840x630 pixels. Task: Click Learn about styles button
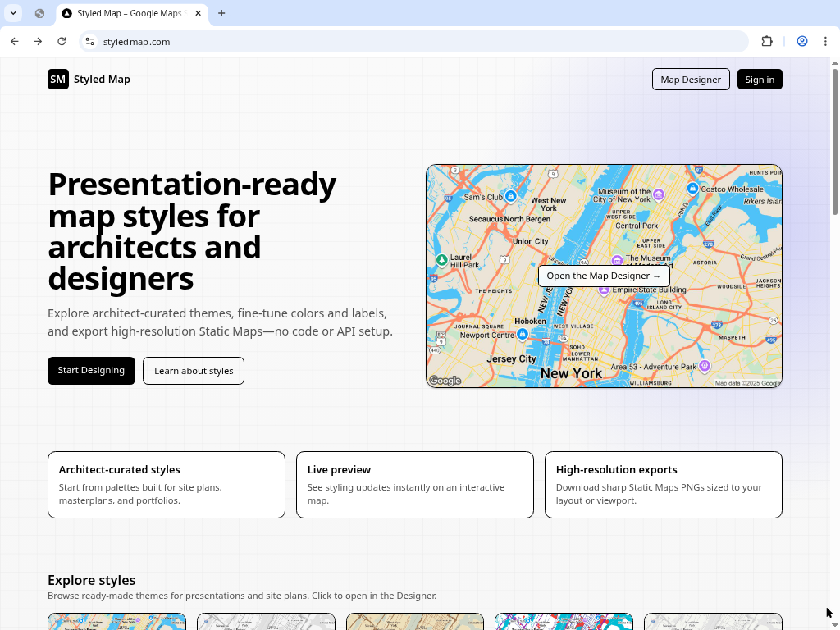tap(194, 371)
